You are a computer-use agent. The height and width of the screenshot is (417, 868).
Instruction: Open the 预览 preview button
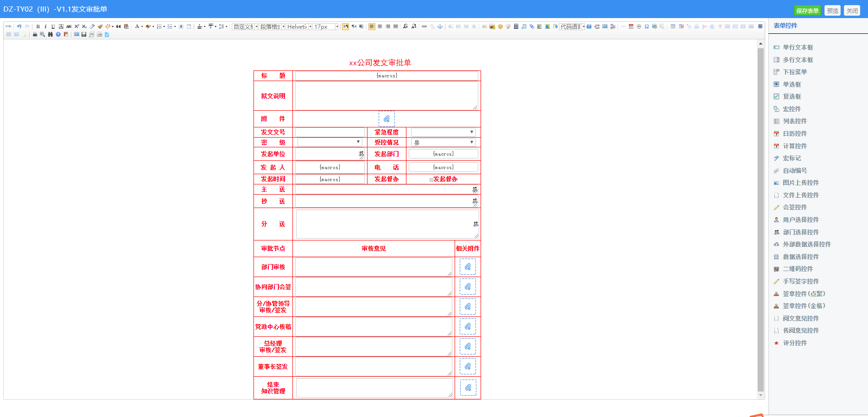(x=832, y=10)
